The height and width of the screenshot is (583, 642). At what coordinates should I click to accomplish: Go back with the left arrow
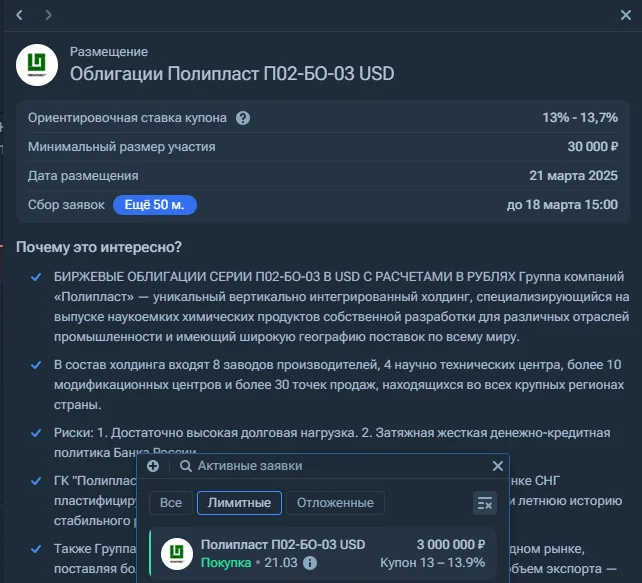19,15
